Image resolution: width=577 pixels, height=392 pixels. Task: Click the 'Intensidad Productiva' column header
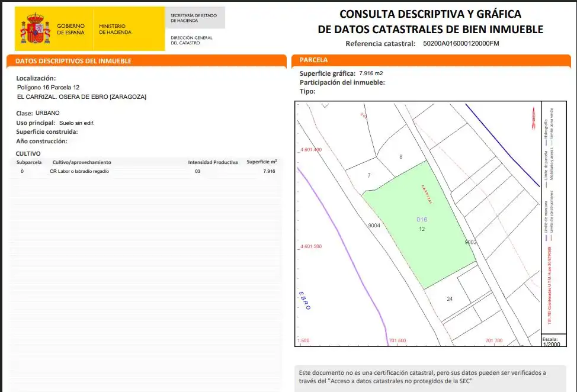(213, 162)
